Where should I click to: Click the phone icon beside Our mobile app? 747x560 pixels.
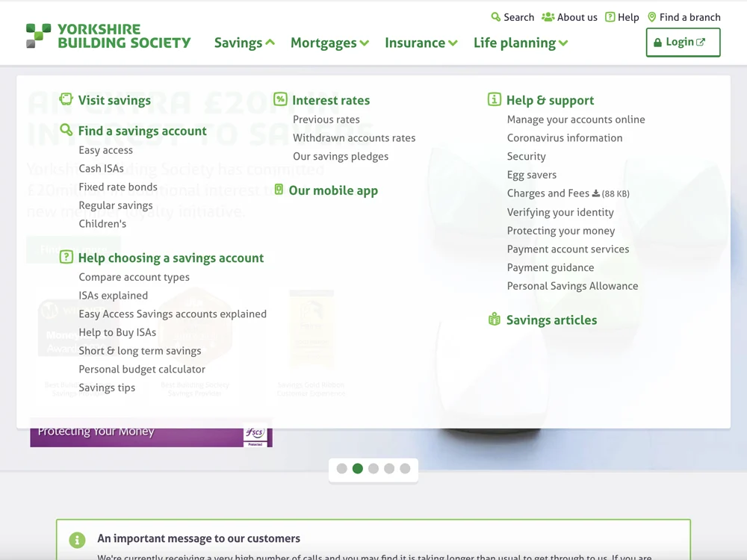(x=279, y=190)
